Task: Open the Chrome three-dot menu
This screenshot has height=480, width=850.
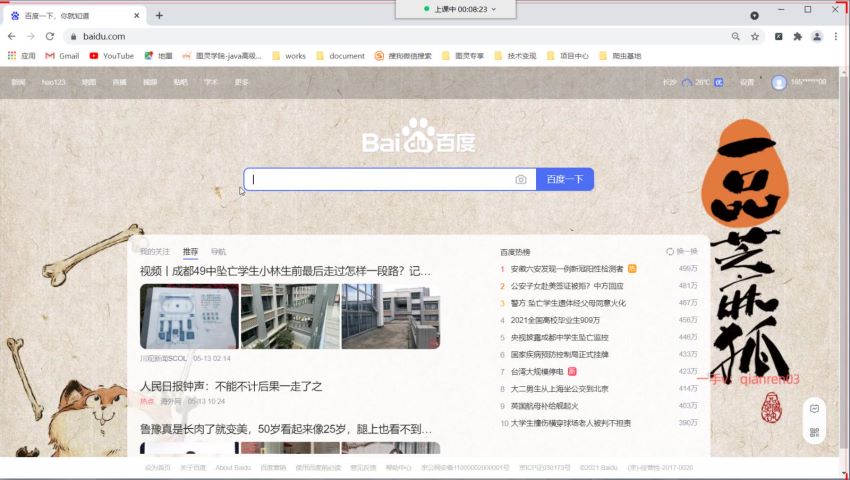Action: click(836, 36)
